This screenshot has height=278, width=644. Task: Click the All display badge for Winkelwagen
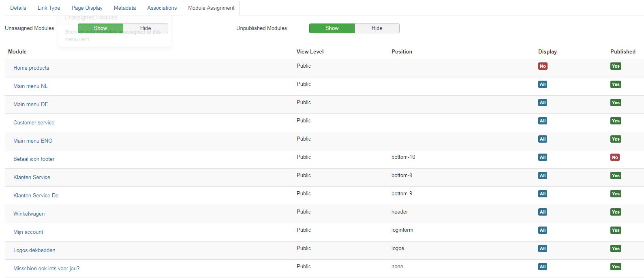tap(543, 212)
